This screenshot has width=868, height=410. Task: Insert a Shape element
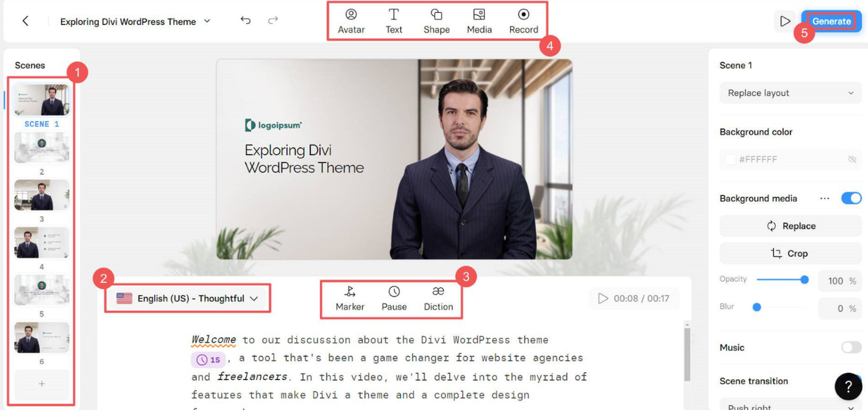437,21
